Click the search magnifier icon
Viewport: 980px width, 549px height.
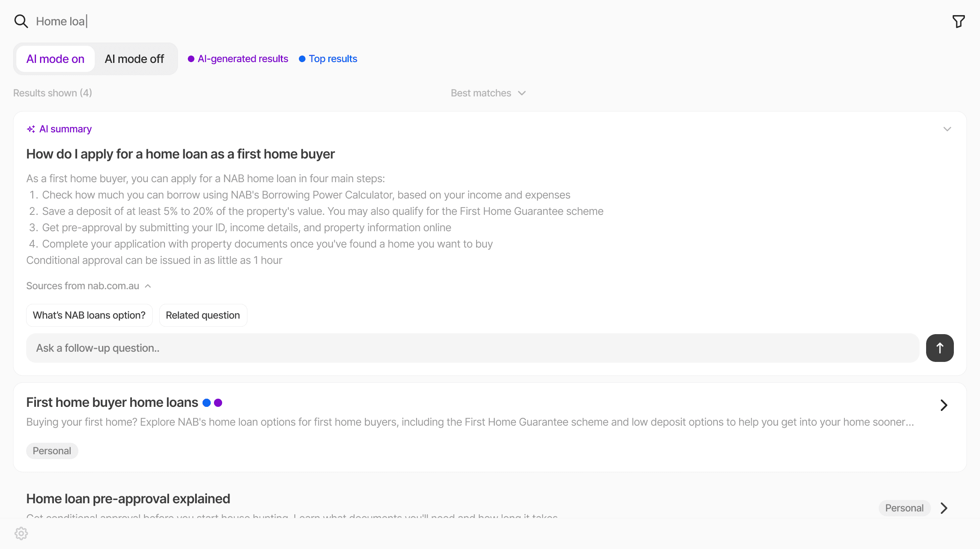coord(21,21)
